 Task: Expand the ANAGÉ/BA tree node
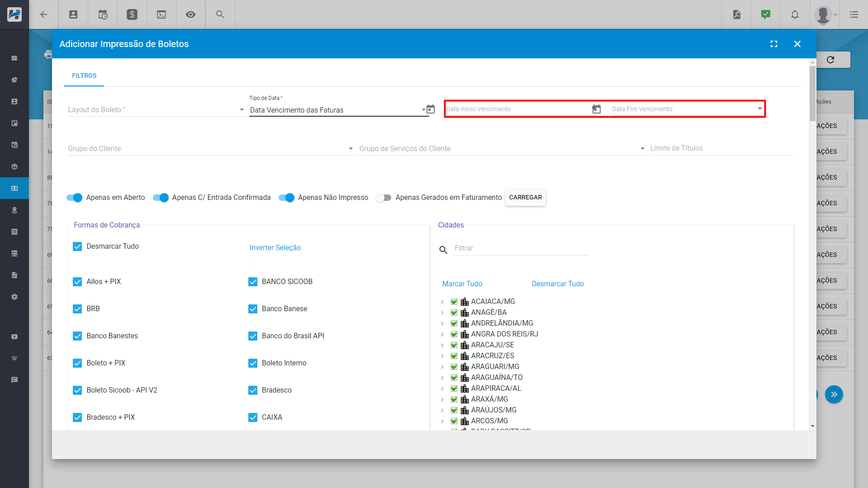click(x=442, y=313)
